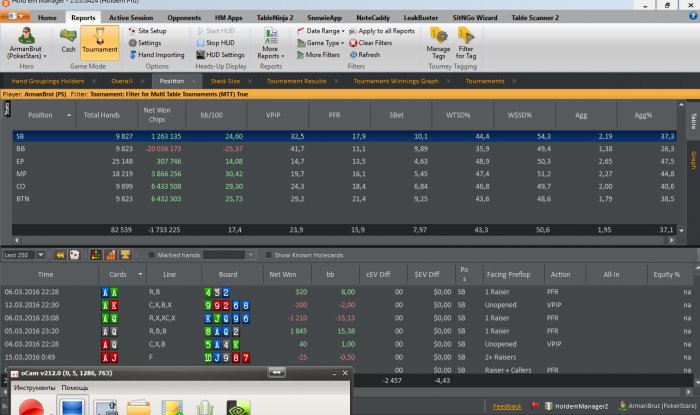
Task: Toggle the Marked hands checkbox
Action: [x=151, y=255]
